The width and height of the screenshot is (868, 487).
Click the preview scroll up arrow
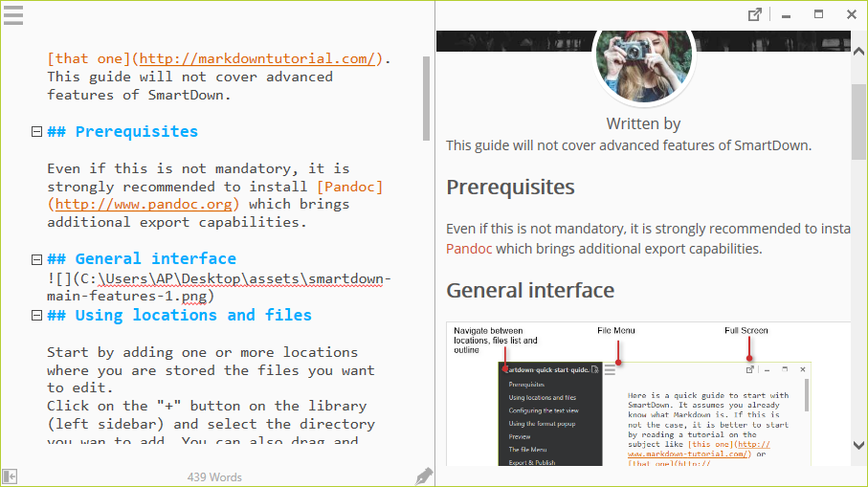[858, 52]
